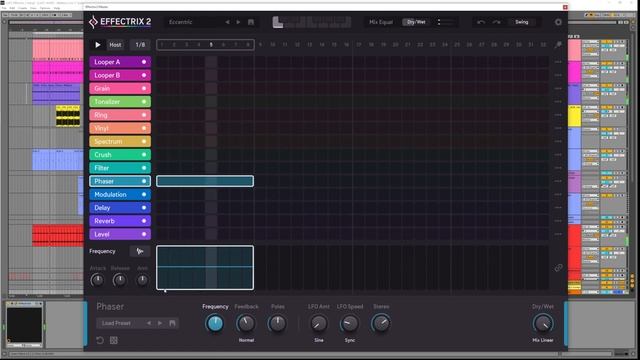Click tool icon at end of step ruler

pyautogui.click(x=558, y=45)
